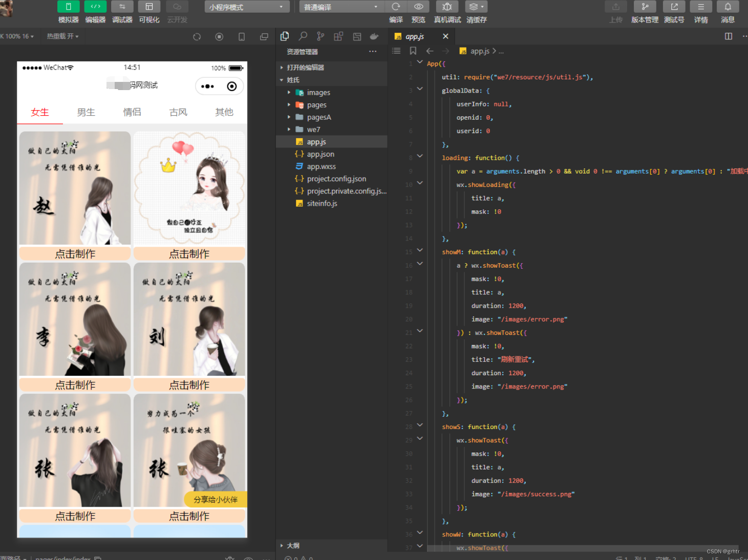Toggle the editor panel button
Viewport: 748px width, 560px height.
(95, 7)
